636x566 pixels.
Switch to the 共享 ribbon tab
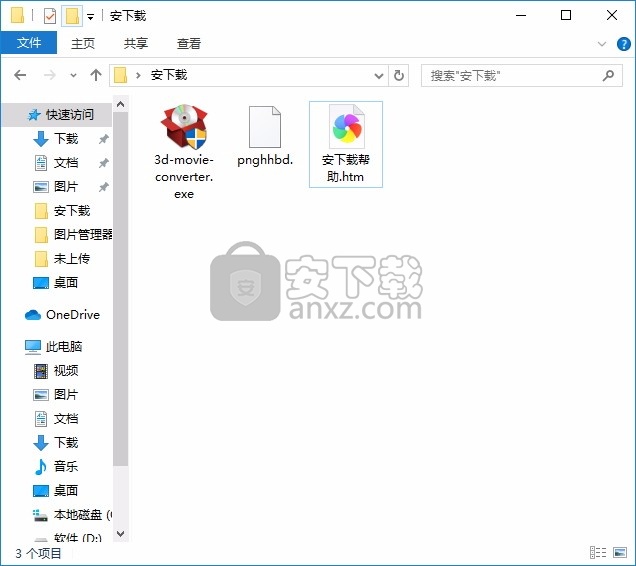[135, 43]
